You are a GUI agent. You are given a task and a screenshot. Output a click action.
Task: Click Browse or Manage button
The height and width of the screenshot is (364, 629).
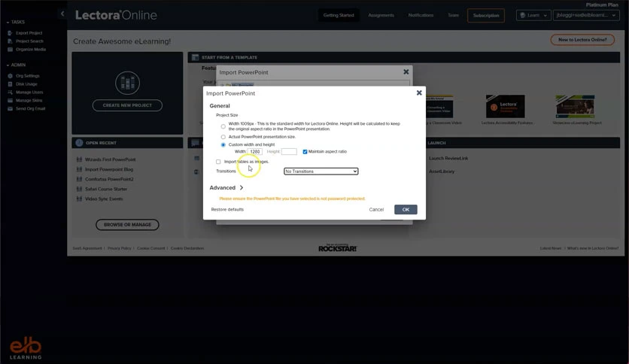[128, 225]
